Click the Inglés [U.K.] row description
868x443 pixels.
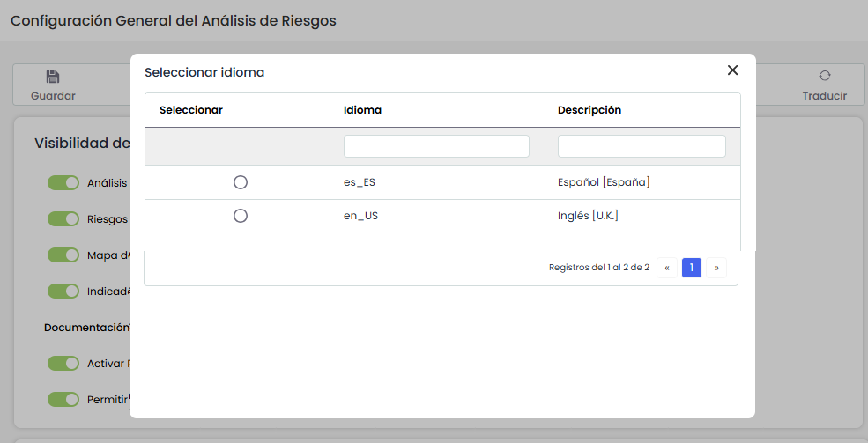coord(588,216)
